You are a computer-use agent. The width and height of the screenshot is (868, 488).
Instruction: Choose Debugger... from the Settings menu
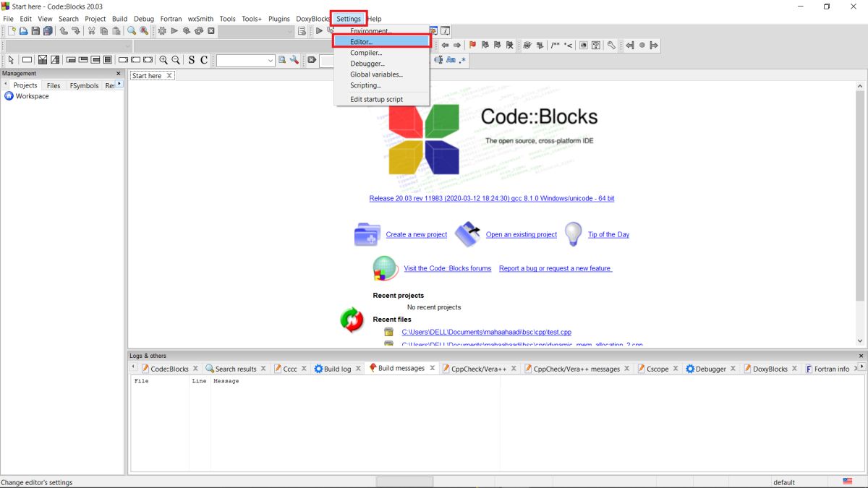tap(382, 64)
